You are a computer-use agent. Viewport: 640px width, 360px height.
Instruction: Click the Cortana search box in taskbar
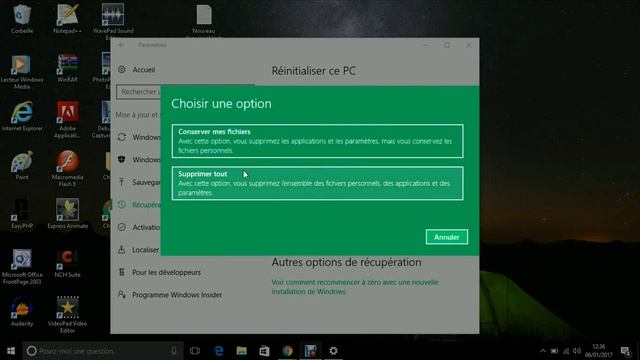(x=102, y=351)
